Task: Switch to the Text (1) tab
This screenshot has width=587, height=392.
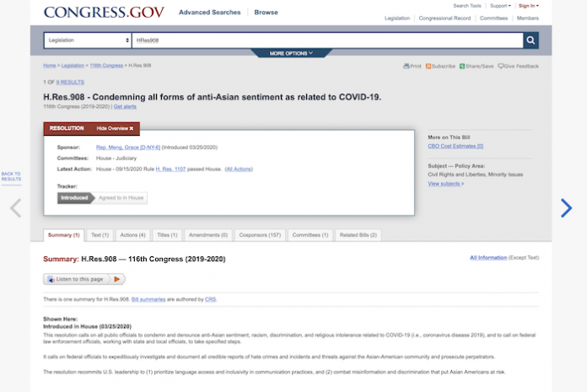Action: 100,235
